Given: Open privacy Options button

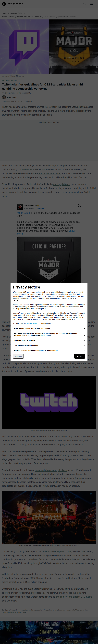Looking at the screenshot, I should 18,356.
